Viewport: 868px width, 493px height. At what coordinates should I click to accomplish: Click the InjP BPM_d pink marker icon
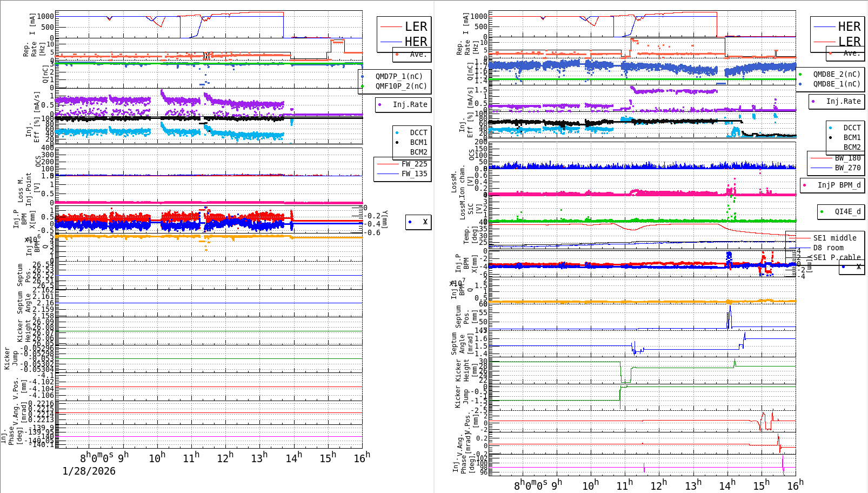pyautogui.click(x=803, y=185)
